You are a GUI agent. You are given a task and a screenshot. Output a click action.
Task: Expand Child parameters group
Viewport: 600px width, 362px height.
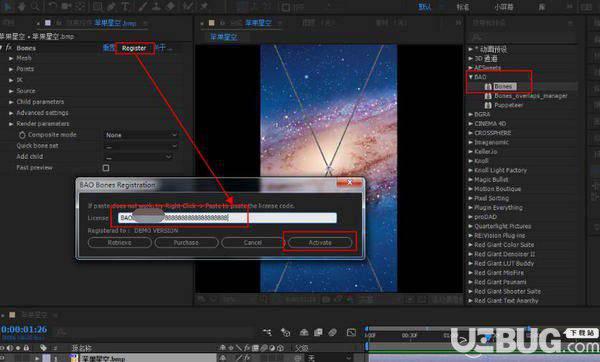point(11,102)
